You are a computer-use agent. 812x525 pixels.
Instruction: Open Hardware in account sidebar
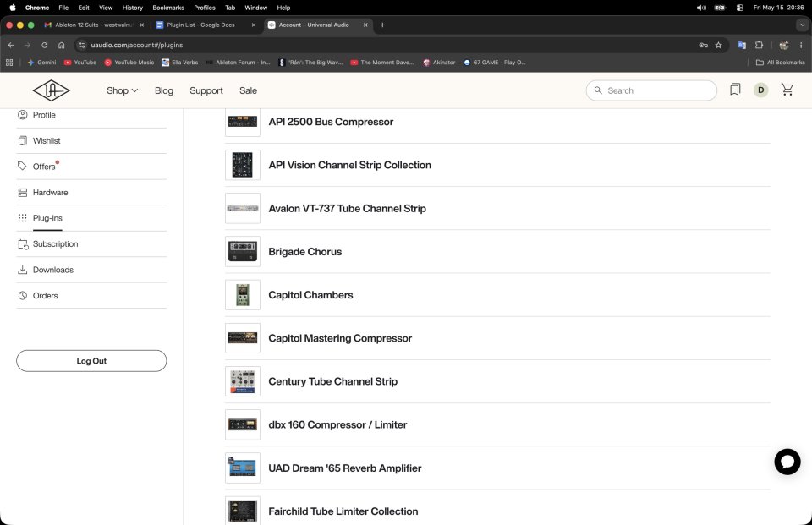tap(50, 193)
